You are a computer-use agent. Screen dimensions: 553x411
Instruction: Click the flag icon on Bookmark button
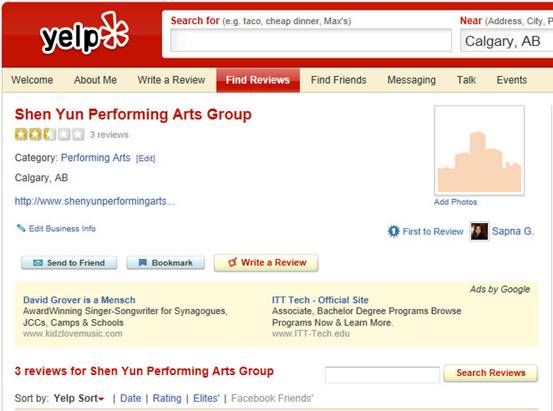tap(142, 262)
